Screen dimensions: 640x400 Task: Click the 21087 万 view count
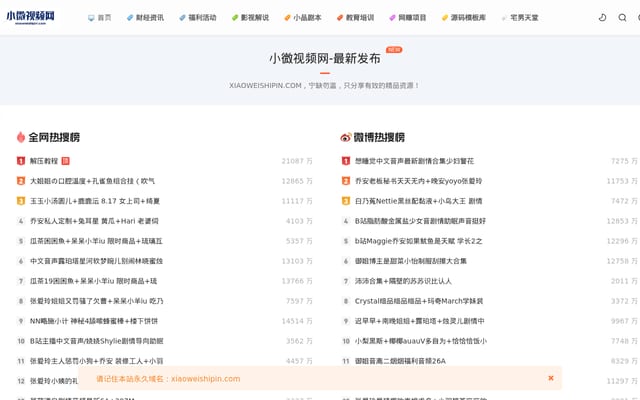297,161
